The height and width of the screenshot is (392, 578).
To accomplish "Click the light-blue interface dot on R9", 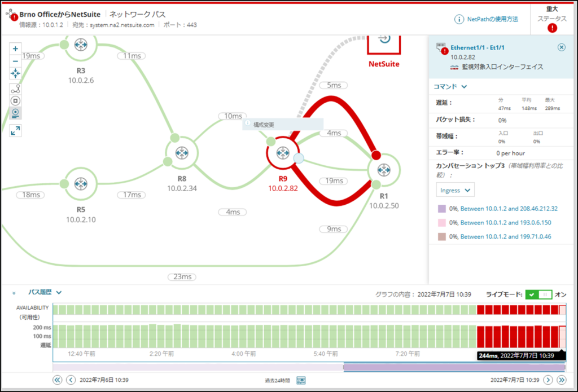I will pos(299,158).
